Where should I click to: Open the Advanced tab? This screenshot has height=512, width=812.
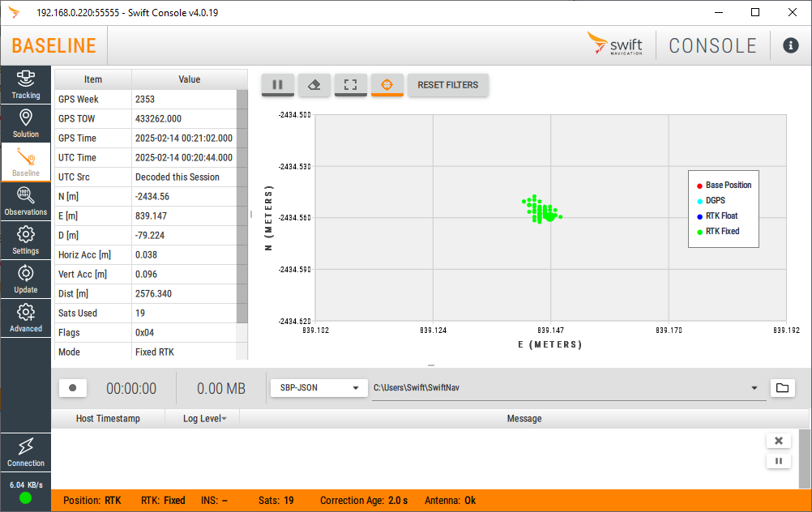click(25, 318)
